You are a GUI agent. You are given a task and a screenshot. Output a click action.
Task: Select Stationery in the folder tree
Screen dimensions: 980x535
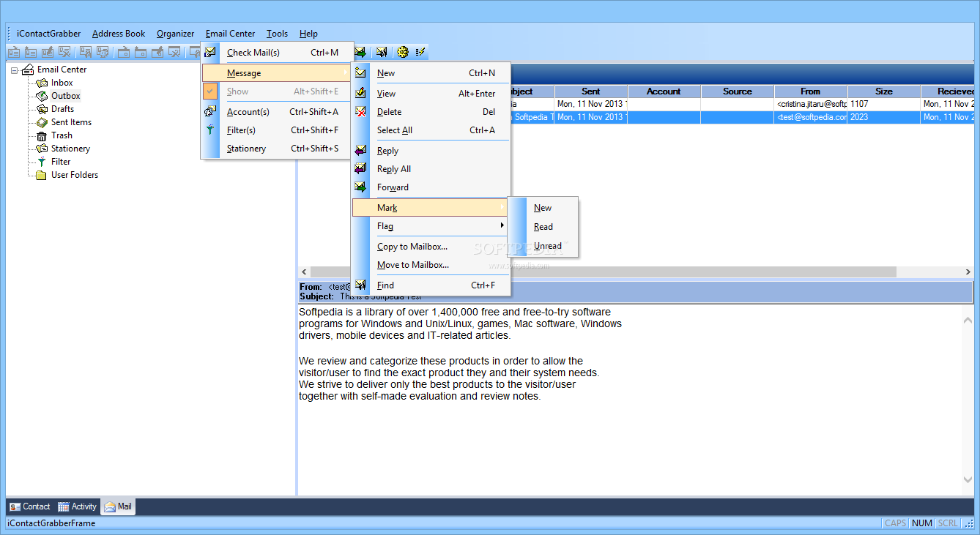70,149
